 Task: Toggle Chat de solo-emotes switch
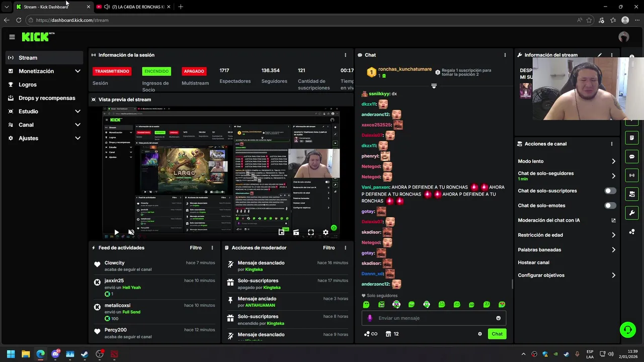point(610,206)
